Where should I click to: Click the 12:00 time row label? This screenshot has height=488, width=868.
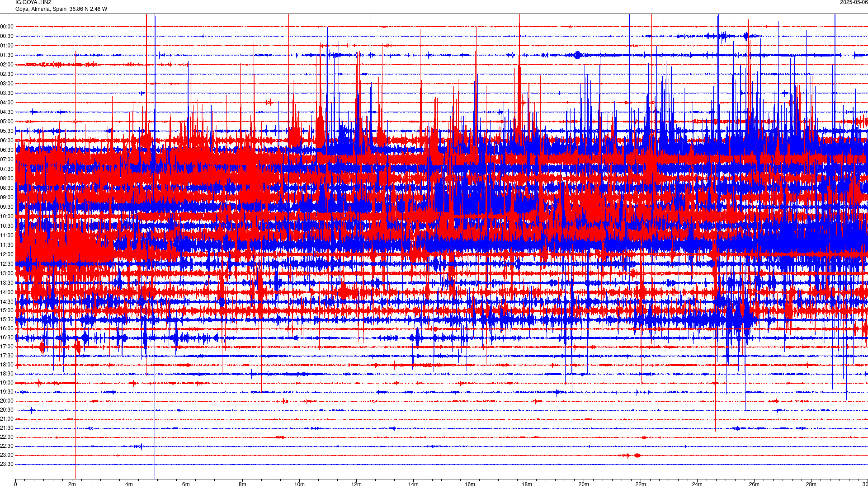coord(7,254)
